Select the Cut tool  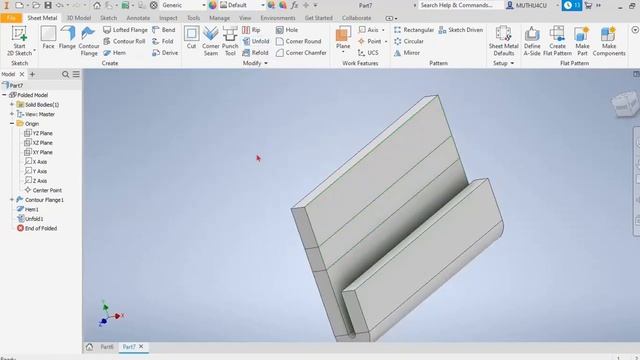coord(191,38)
